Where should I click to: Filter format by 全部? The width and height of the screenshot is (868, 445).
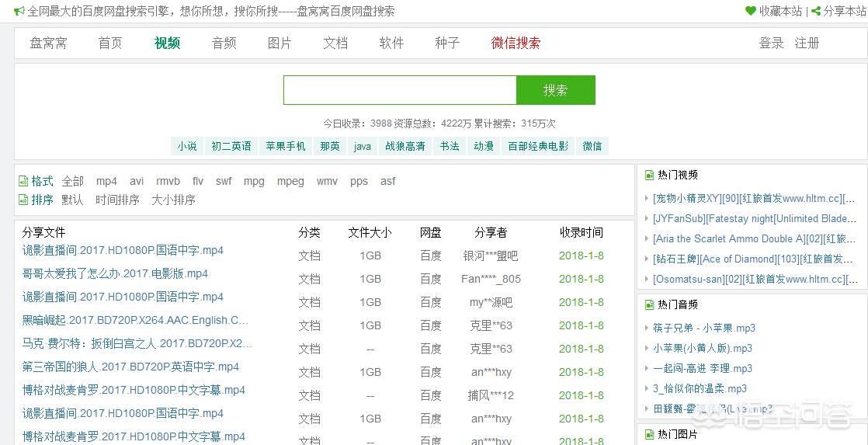72,181
